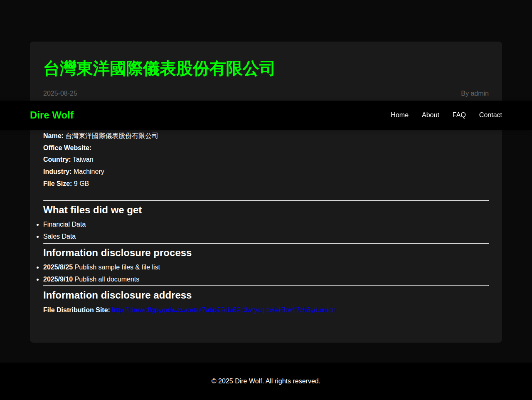The width and height of the screenshot is (532, 400).
Task: Click the 2025-08-25 post date
Action: 60,94
